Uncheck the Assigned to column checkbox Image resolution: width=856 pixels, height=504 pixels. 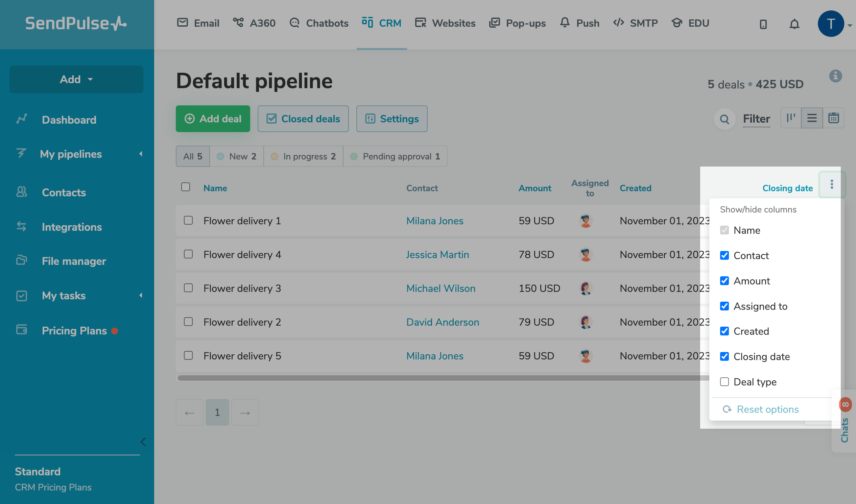click(724, 306)
